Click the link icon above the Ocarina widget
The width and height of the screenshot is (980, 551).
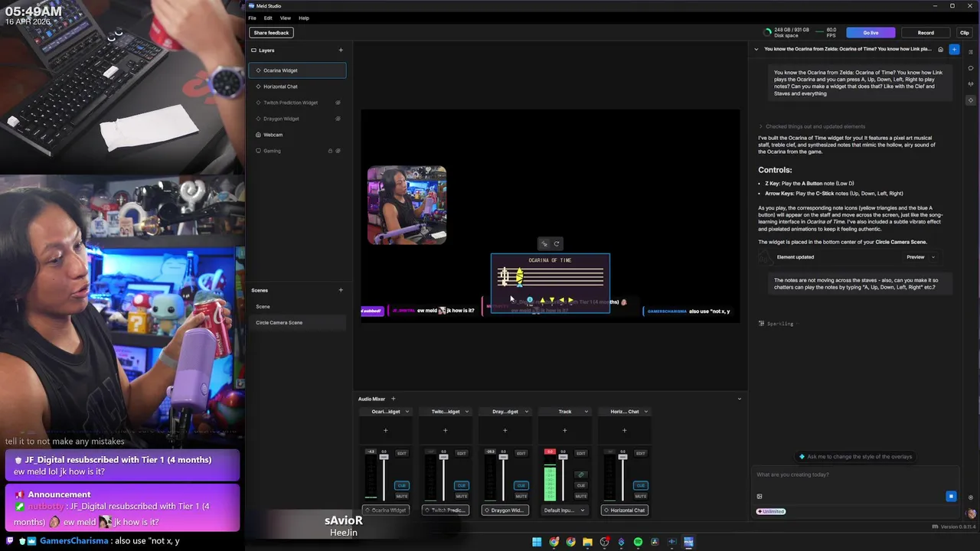[x=544, y=244]
